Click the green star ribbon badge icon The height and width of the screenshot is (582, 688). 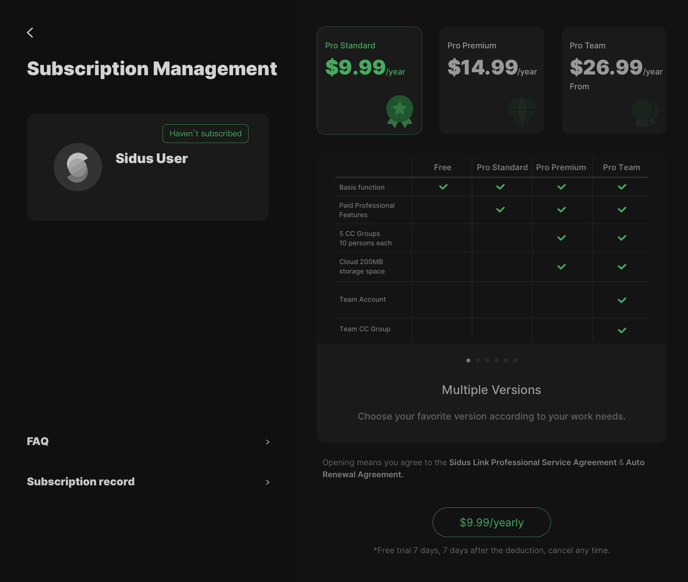[x=399, y=111]
